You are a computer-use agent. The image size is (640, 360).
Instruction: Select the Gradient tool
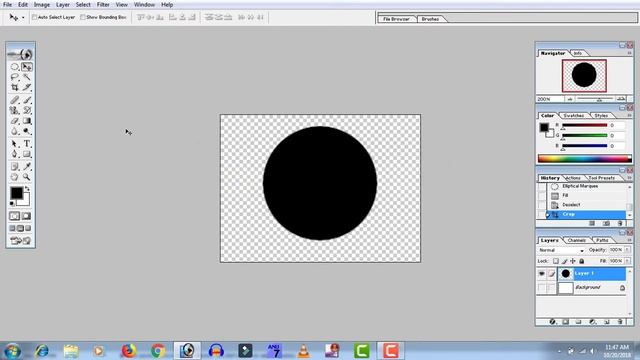[27, 121]
